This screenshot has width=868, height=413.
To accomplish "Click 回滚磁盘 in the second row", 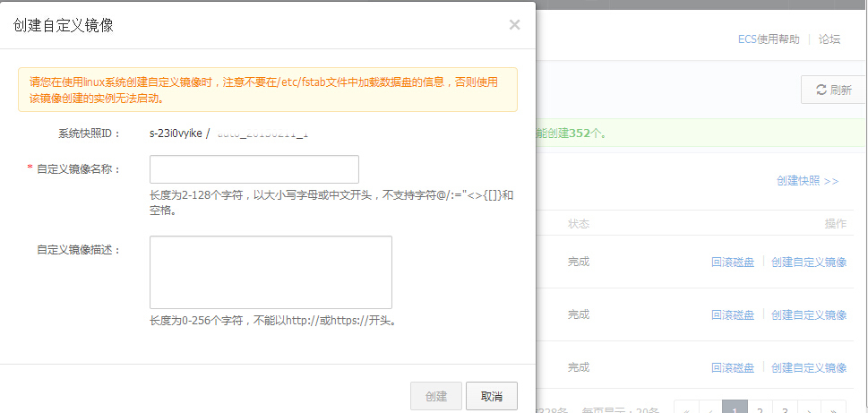I will pyautogui.click(x=733, y=315).
